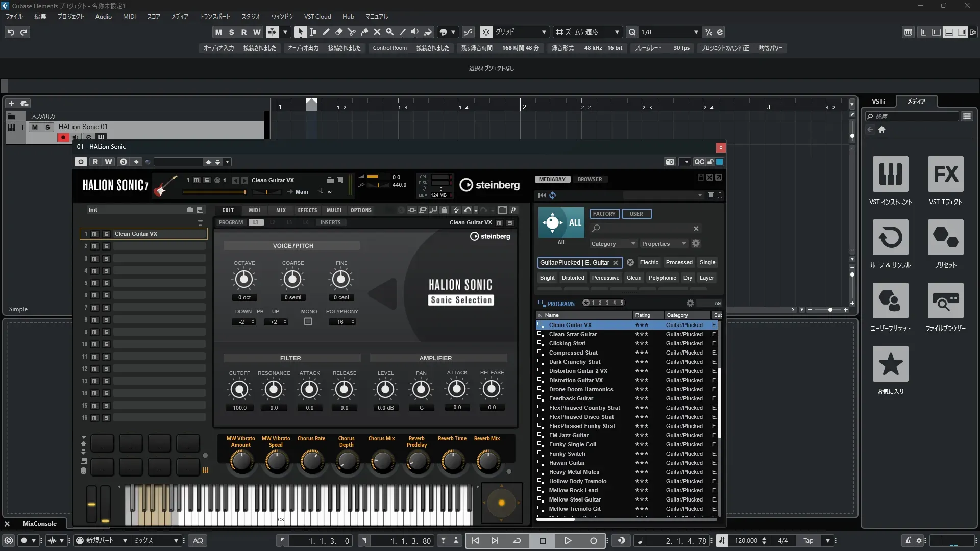Switch to the EFFECTS tab in HALion
Screen dimensions: 980x551
click(x=307, y=210)
